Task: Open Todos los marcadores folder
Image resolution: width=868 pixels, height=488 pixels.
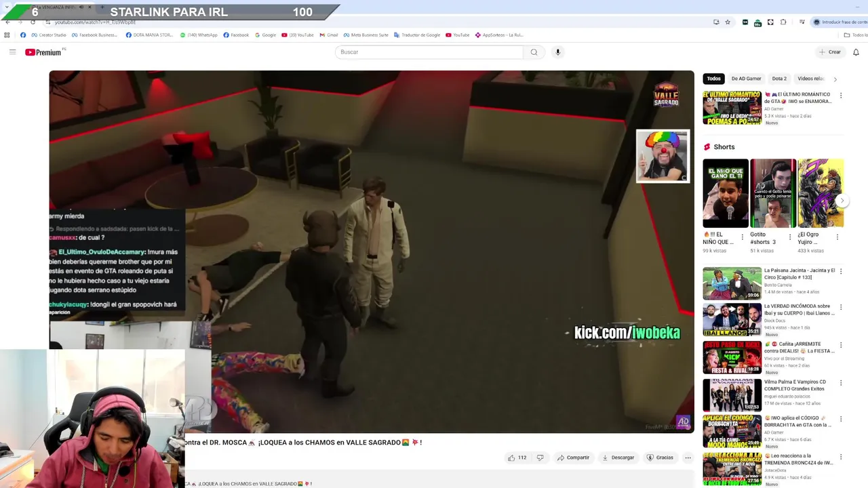Action: (856, 35)
